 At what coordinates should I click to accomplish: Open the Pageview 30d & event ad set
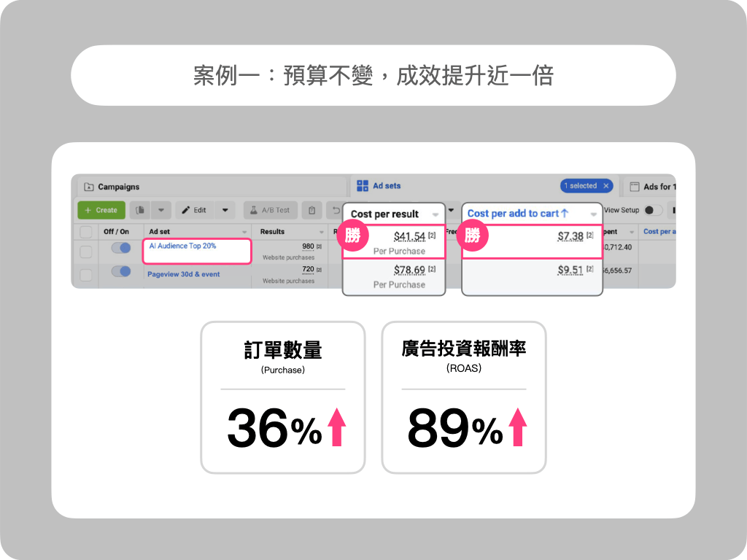click(x=183, y=274)
